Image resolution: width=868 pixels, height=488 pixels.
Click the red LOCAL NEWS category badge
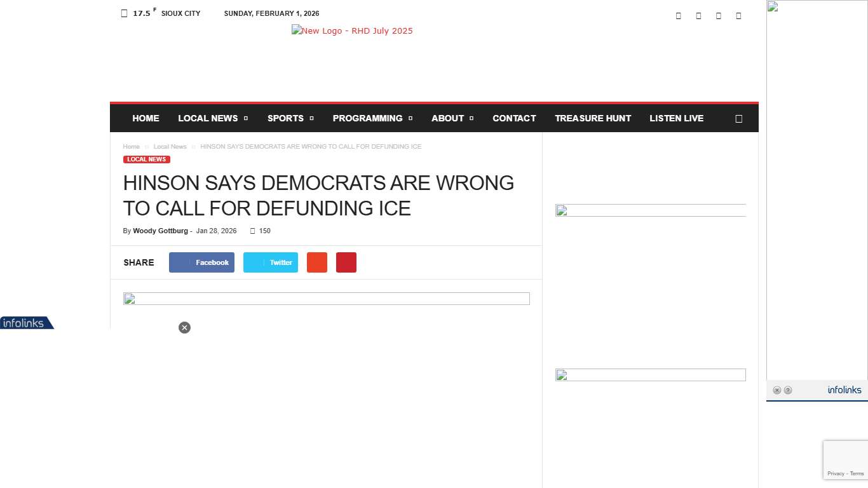146,159
